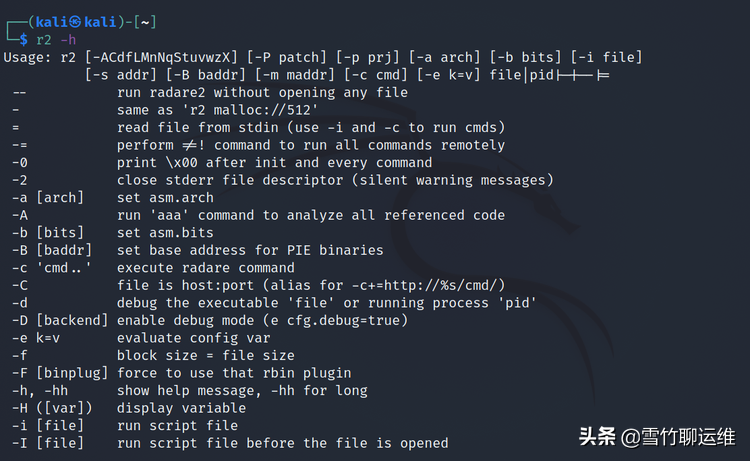This screenshot has height=461, width=750.
Task: Click 'run radare2 without opening any file'
Action: point(262,93)
